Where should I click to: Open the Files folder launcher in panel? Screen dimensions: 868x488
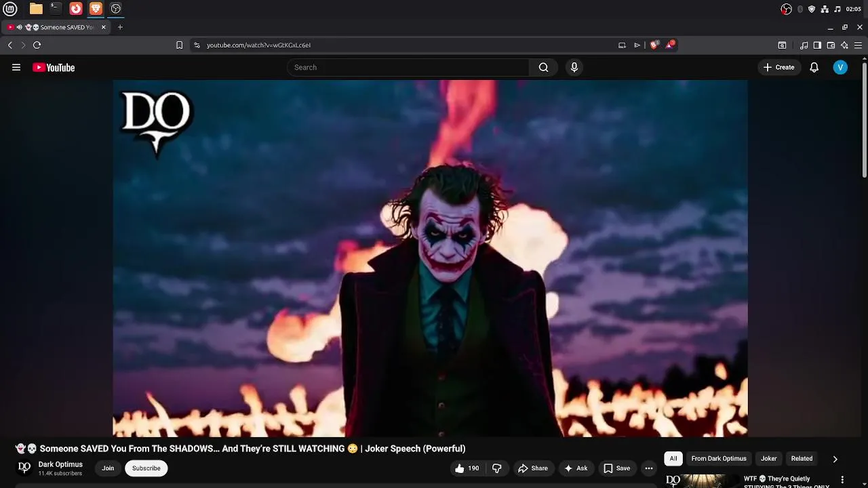point(36,9)
